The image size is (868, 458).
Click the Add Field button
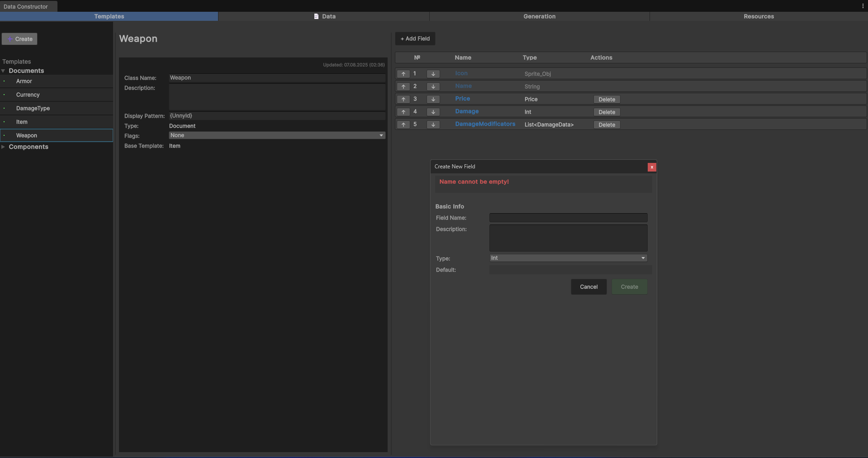[415, 39]
